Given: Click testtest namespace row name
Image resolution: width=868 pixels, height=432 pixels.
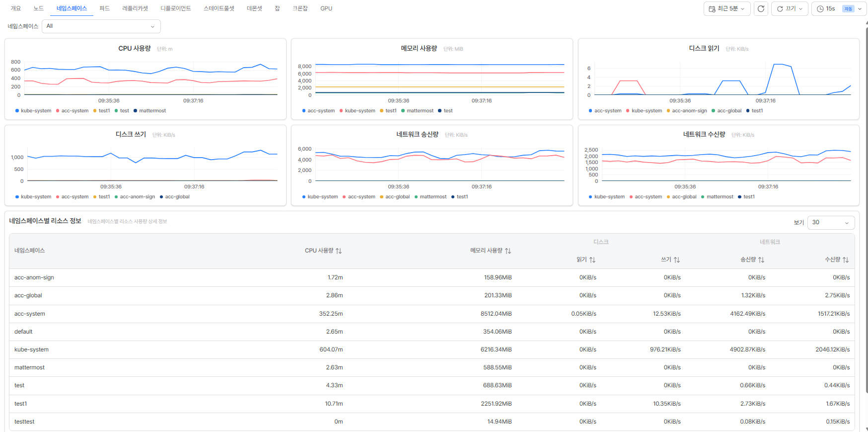Looking at the screenshot, I should [24, 422].
